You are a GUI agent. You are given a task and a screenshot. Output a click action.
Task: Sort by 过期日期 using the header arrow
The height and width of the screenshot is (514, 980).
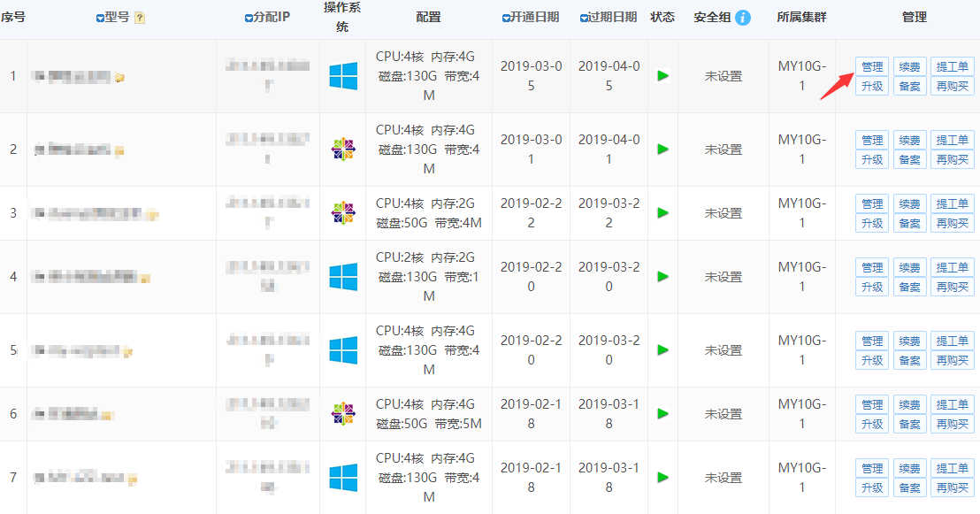point(584,19)
